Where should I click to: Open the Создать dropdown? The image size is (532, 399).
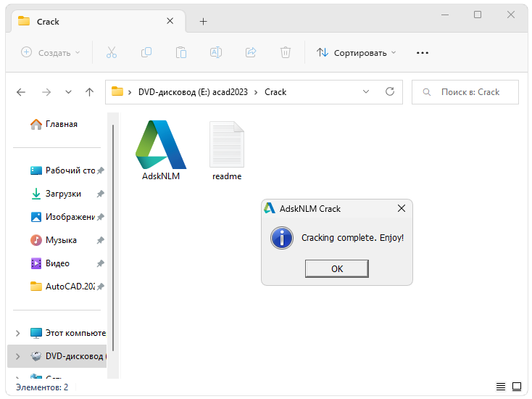[x=51, y=53]
